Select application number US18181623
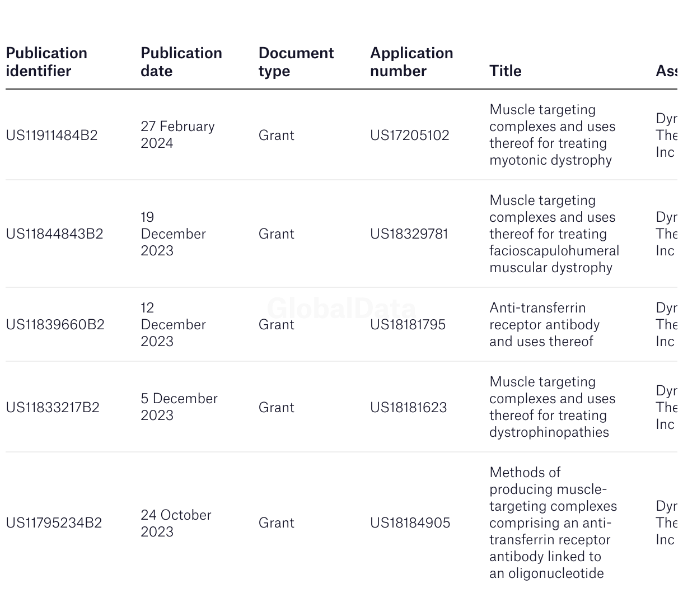Screen dimensions: 683x616 point(408,408)
